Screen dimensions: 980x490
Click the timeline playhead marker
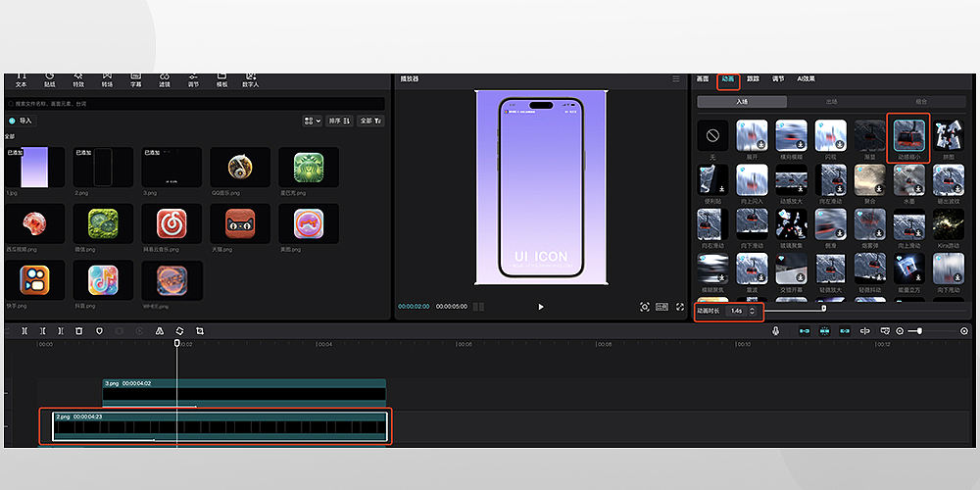176,343
